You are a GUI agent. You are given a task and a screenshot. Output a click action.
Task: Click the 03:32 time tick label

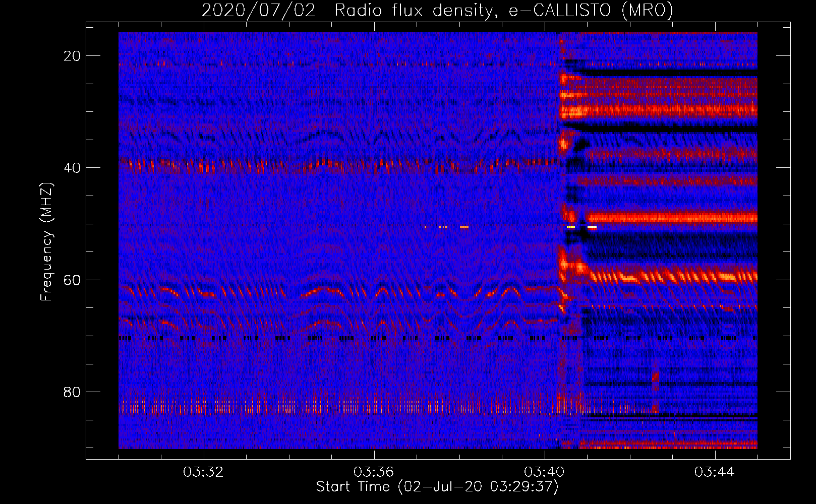pos(203,472)
